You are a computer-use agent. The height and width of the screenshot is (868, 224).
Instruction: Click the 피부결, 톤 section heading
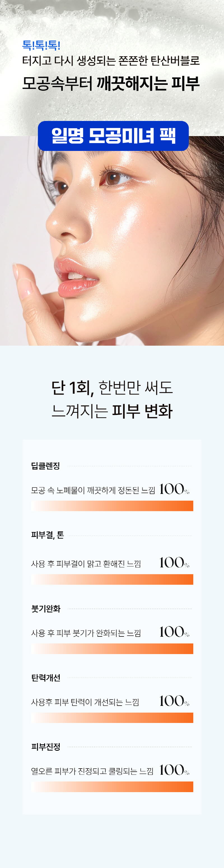click(x=48, y=535)
